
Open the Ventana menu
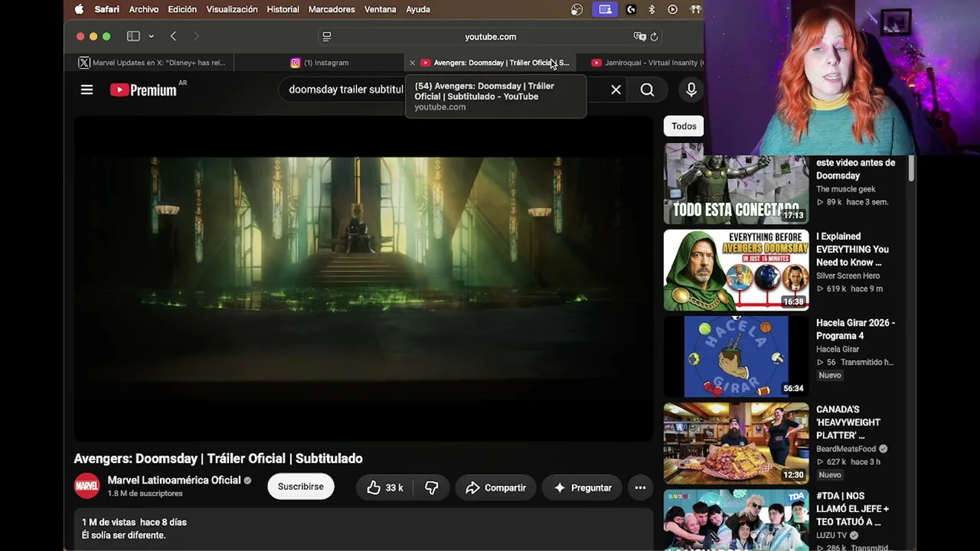point(380,9)
